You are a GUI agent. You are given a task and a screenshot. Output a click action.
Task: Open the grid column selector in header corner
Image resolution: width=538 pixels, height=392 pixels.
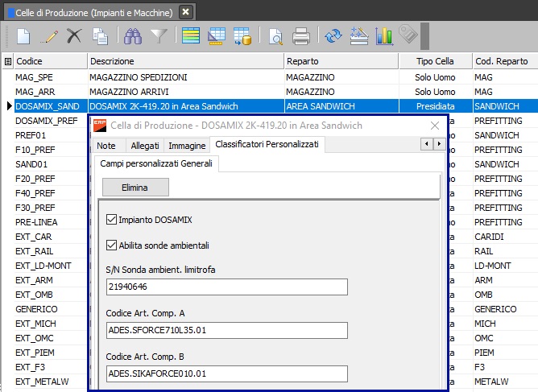pyautogui.click(x=7, y=61)
